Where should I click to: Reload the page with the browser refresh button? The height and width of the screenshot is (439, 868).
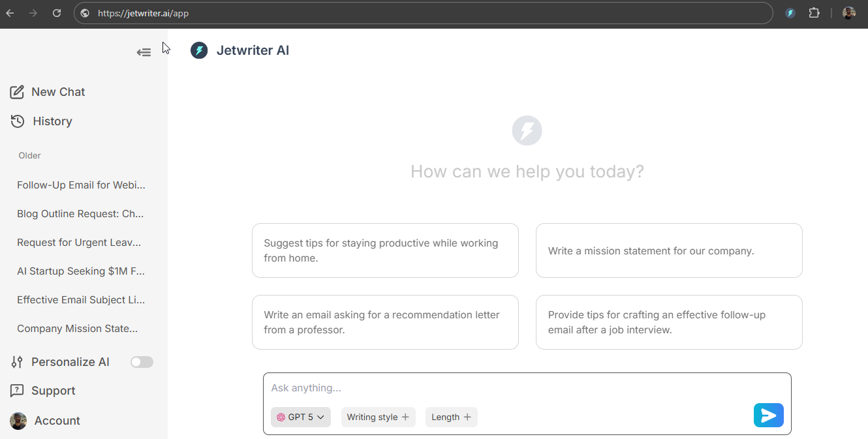(57, 13)
